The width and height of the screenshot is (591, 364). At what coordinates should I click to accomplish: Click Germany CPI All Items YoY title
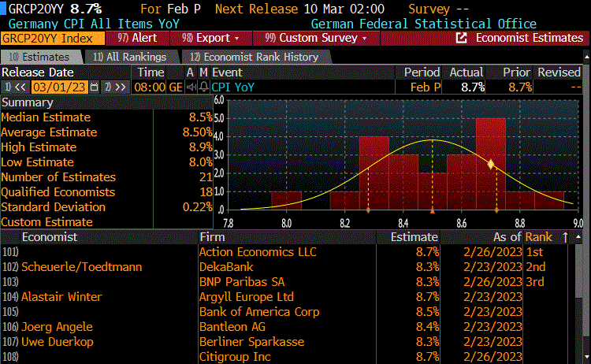94,24
